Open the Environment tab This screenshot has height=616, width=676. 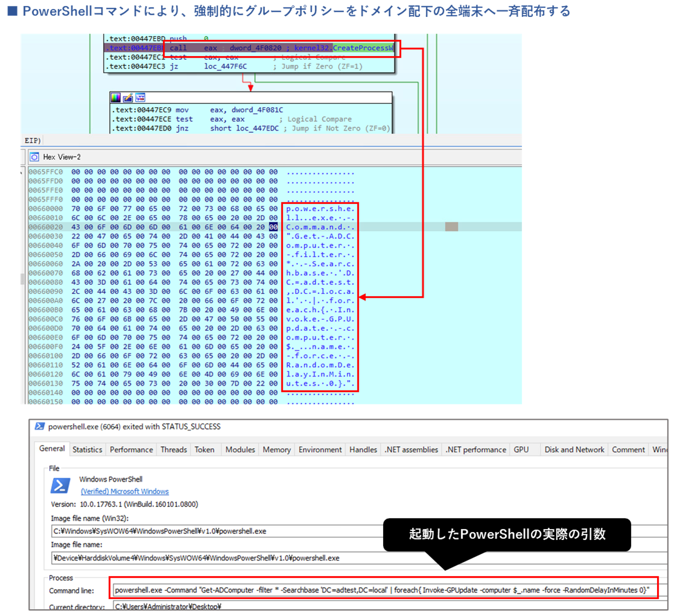(320, 449)
